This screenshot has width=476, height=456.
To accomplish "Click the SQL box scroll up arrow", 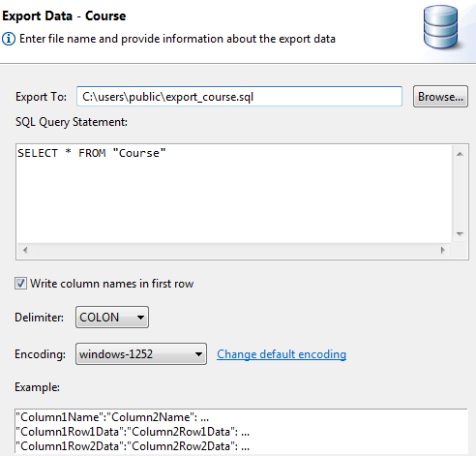I will click(460, 154).
